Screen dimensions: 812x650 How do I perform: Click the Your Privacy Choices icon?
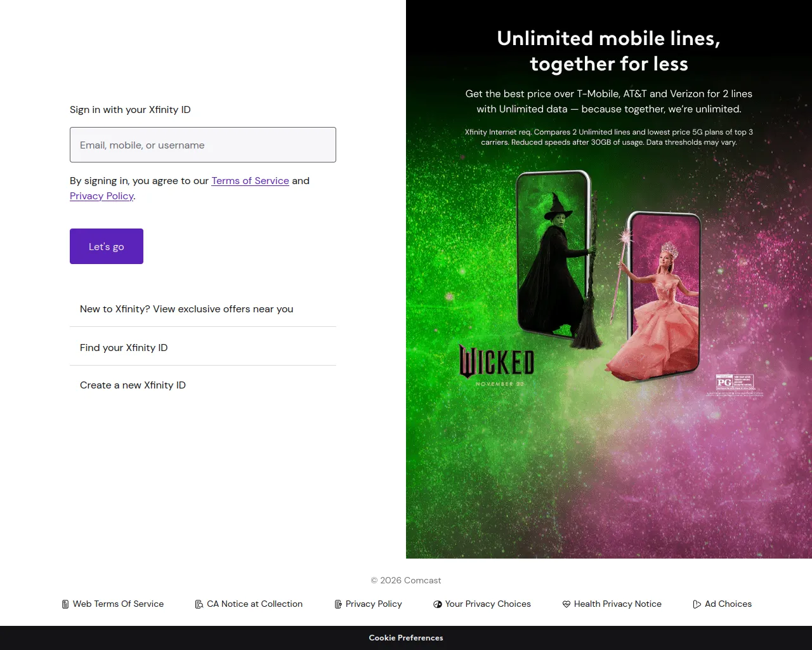[438, 604]
